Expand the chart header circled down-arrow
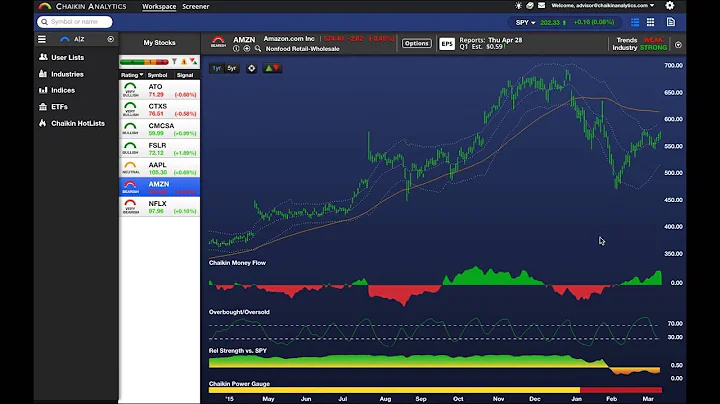The image size is (720, 404). pos(678,45)
